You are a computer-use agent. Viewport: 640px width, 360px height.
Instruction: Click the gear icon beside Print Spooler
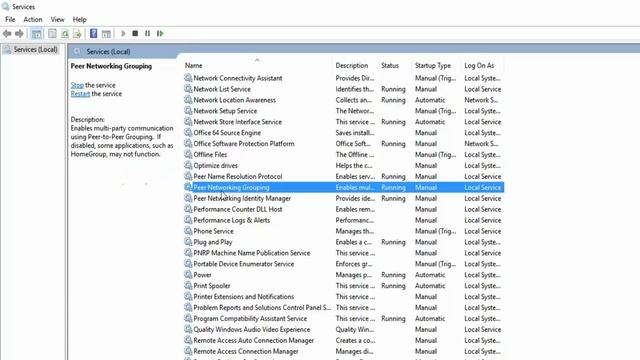click(188, 285)
